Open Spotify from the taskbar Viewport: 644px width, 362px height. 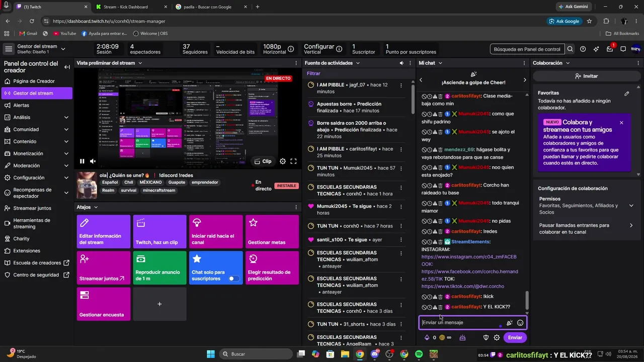tap(419, 354)
